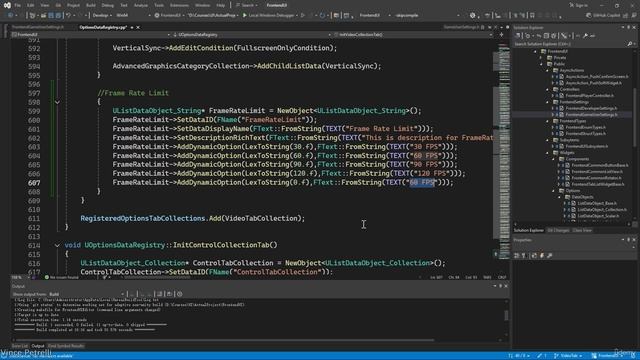Select FrontendUISubsystem.h file

coord(587,146)
